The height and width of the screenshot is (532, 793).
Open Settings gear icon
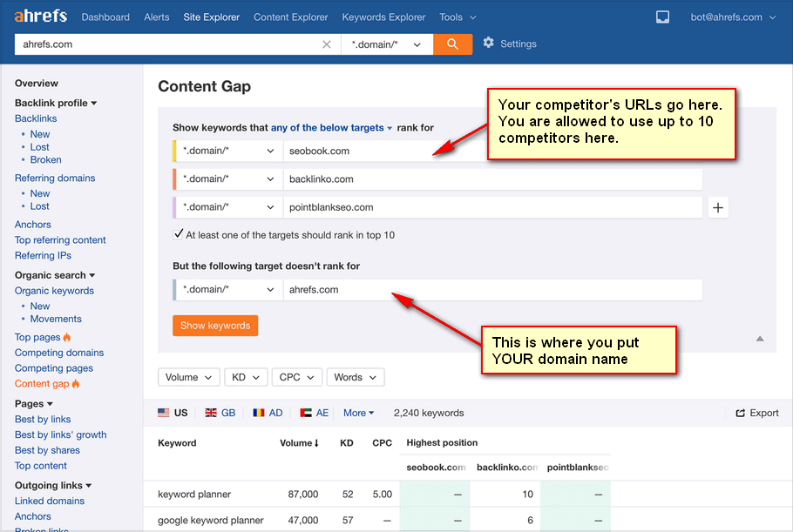pyautogui.click(x=488, y=43)
